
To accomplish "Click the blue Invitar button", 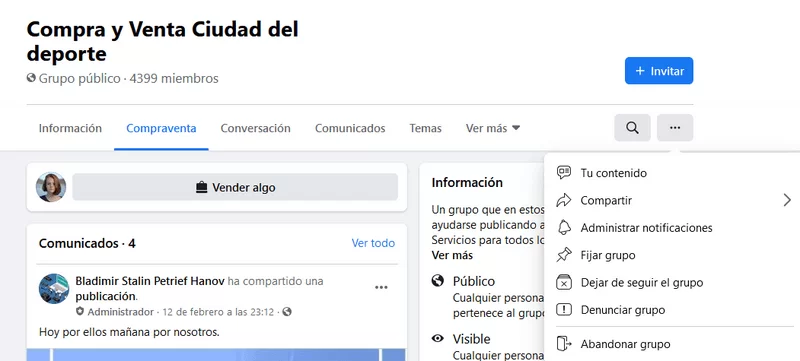I will tap(659, 71).
